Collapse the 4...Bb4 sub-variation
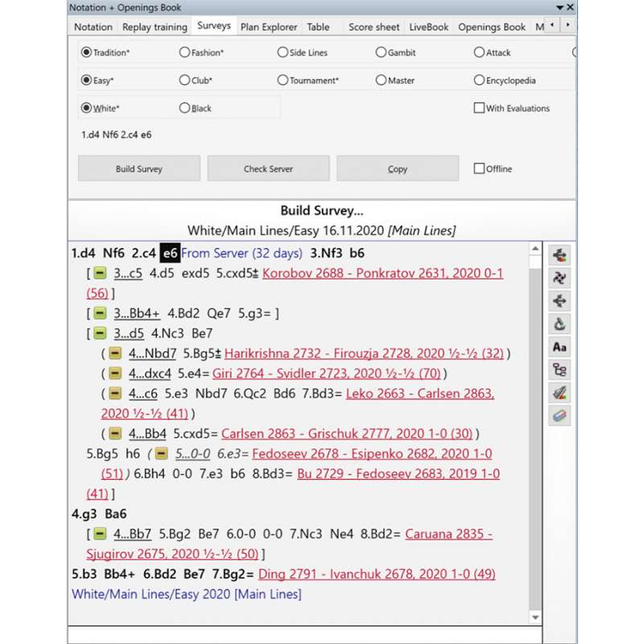The height and width of the screenshot is (644, 644). [x=115, y=434]
